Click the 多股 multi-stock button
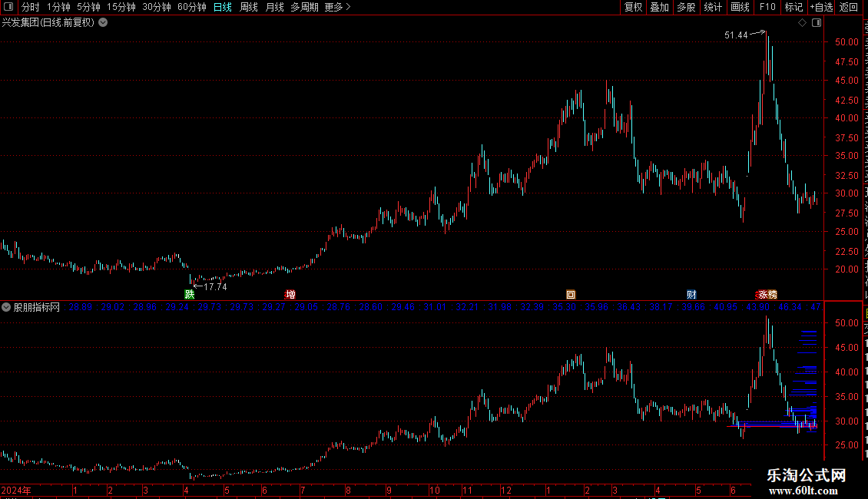 point(686,7)
